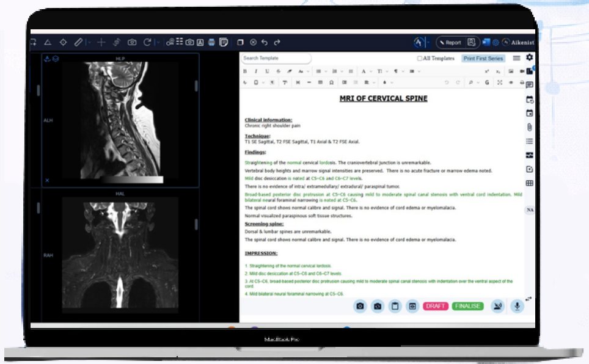Click the scroll handle right of sagittal viewport

pos(196,86)
